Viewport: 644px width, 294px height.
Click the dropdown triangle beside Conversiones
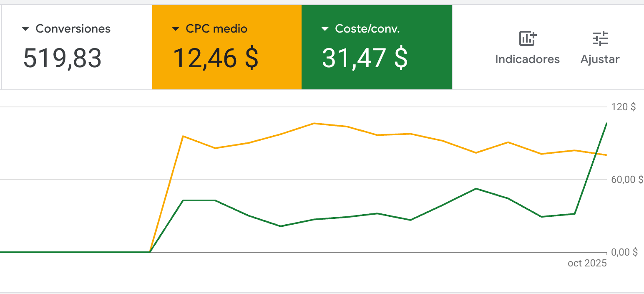point(25,28)
